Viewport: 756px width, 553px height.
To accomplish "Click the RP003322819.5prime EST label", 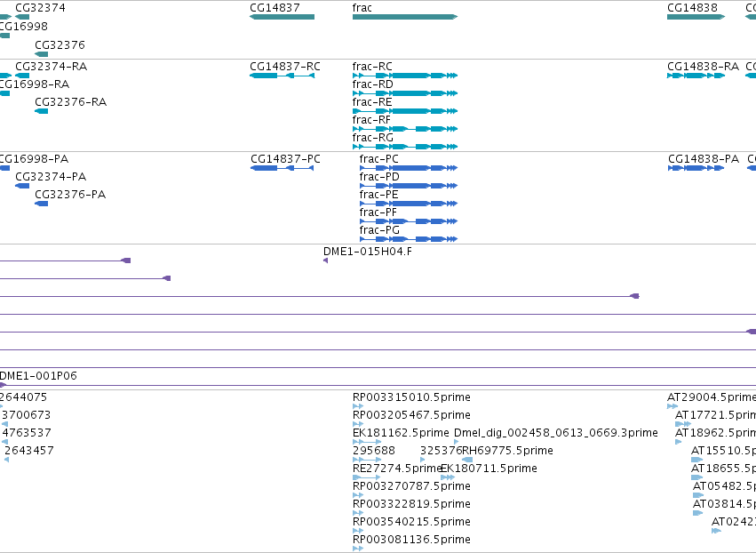I will 411,504.
